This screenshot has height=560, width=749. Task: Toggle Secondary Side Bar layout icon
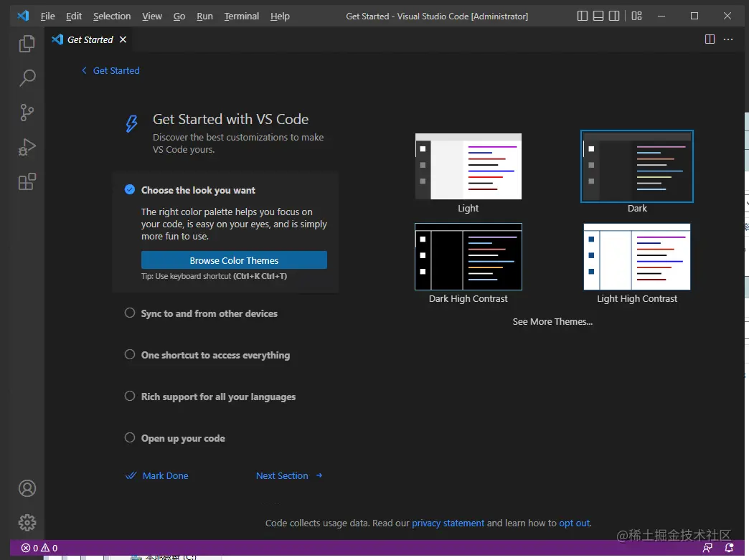[x=614, y=16]
